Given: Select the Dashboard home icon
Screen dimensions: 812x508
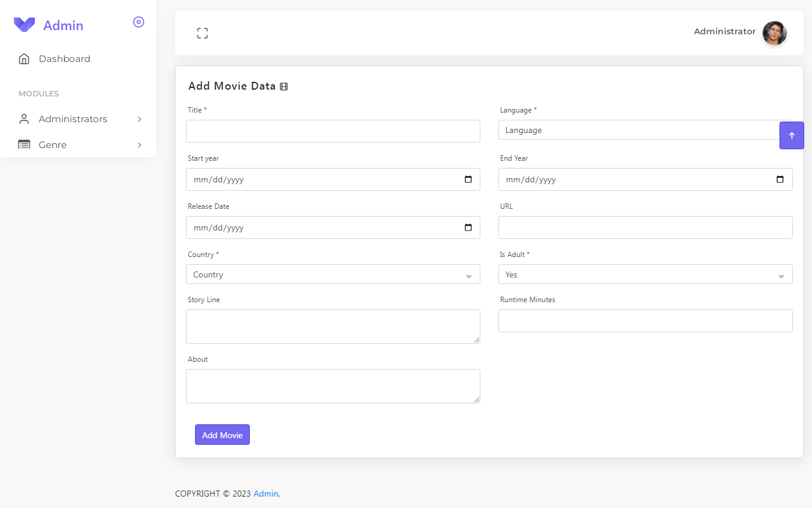Looking at the screenshot, I should [x=24, y=58].
